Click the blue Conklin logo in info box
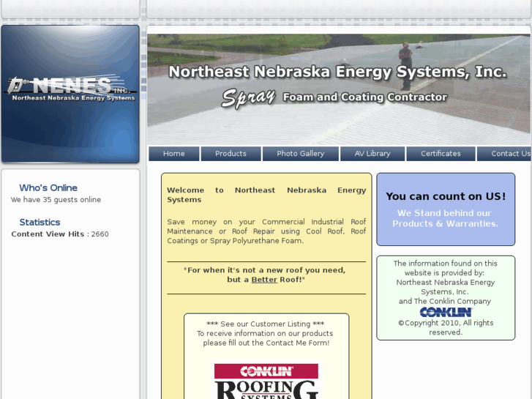The image size is (532, 399). 446,312
